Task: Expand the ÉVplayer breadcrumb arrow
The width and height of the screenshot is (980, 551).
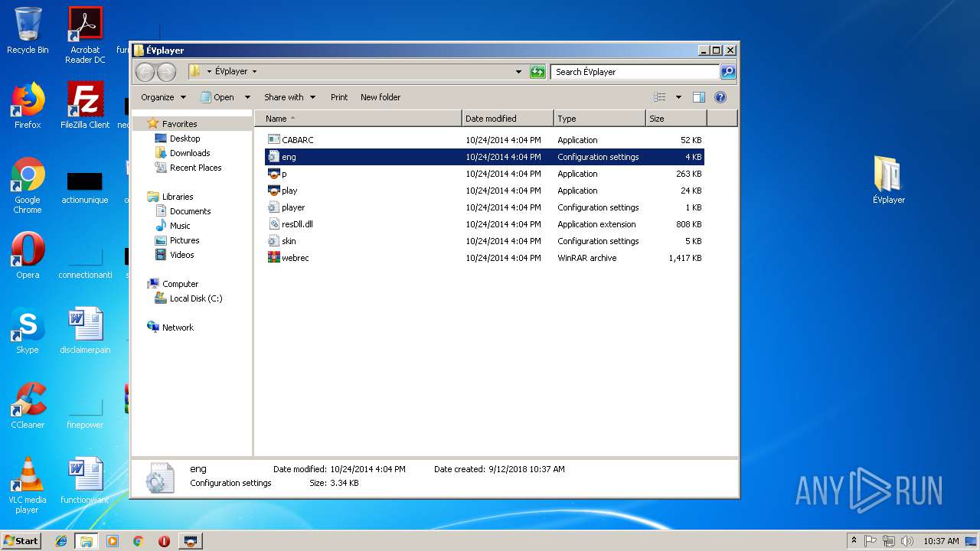Action: [254, 72]
